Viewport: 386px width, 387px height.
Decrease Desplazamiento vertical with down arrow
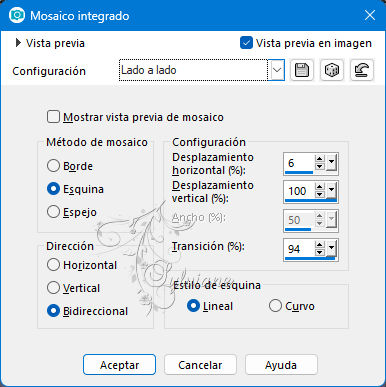pyautogui.click(x=319, y=194)
